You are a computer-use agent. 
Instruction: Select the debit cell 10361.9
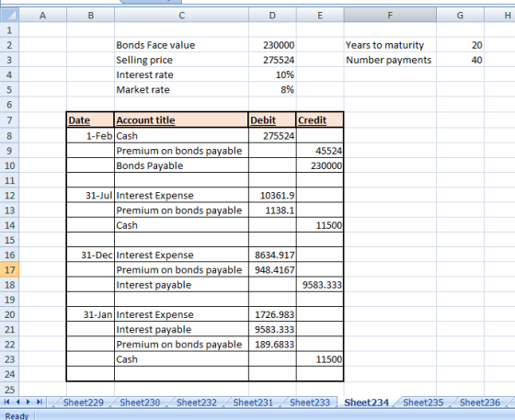(x=272, y=195)
